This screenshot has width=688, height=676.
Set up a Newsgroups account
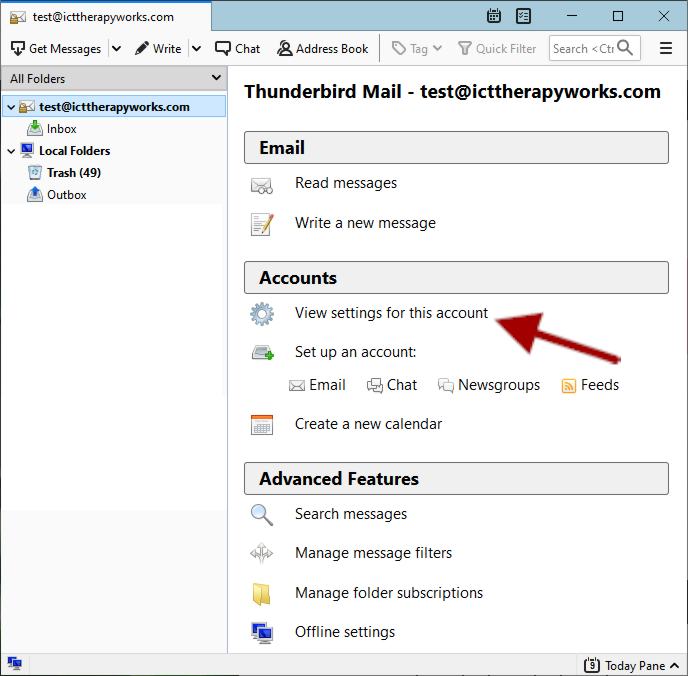489,385
